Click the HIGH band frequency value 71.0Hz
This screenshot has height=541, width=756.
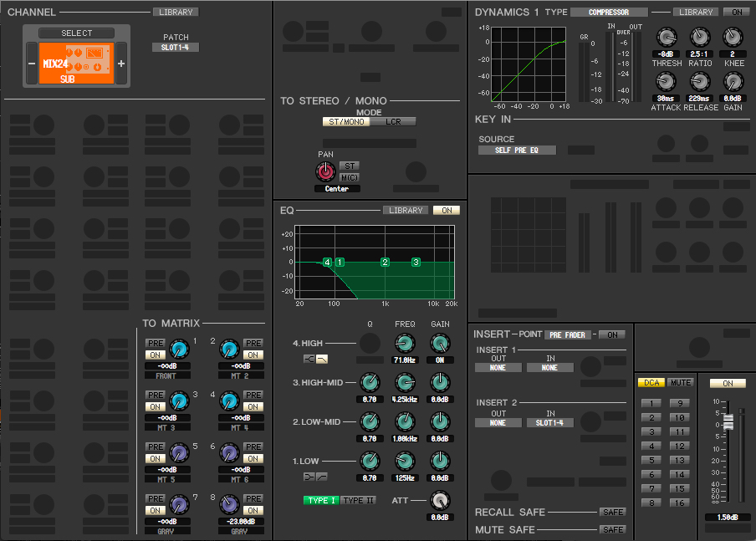tap(405, 360)
